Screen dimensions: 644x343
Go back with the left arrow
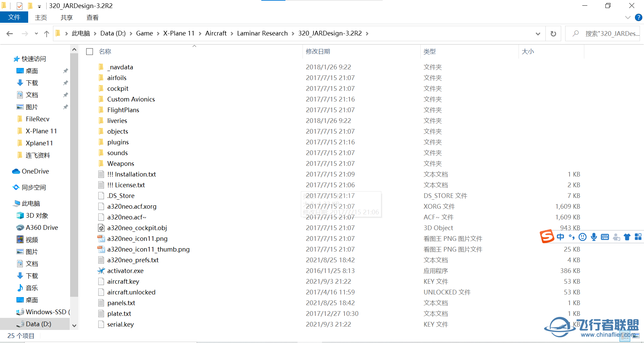(10, 33)
